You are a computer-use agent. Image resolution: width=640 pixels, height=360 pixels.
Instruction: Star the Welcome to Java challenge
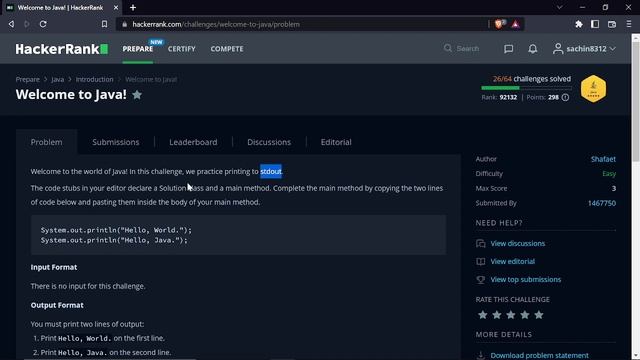[137, 95]
